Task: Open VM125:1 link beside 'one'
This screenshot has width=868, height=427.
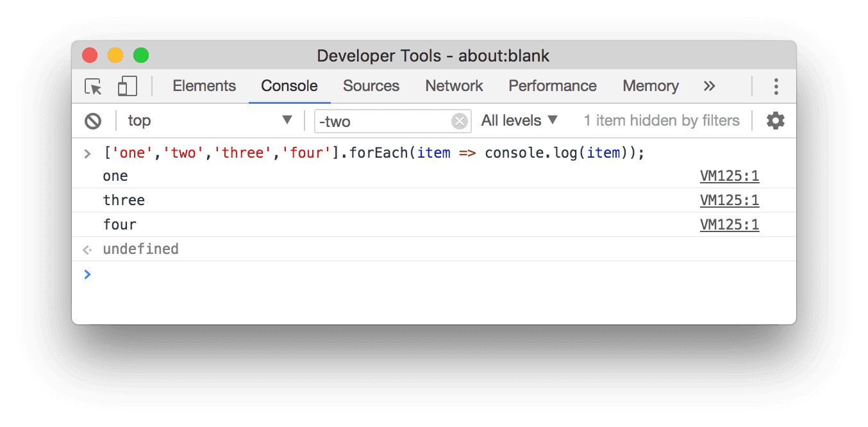Action: pyautogui.click(x=729, y=176)
